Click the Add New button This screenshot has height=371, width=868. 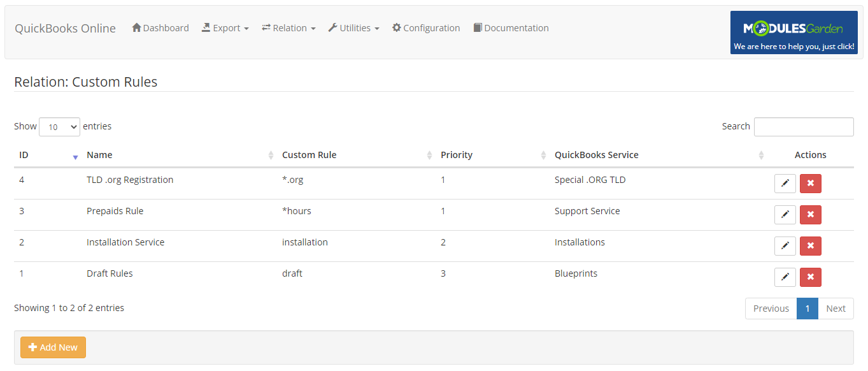[x=53, y=347]
